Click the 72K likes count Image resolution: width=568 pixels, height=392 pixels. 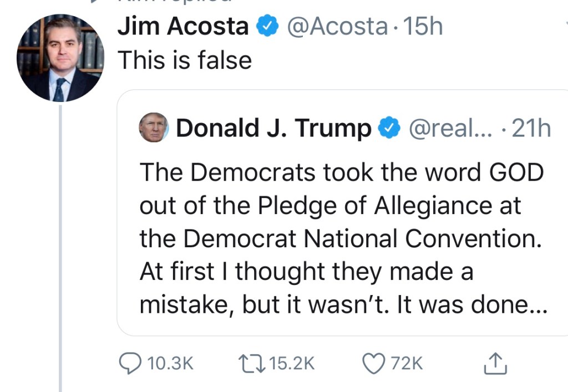[x=406, y=363]
